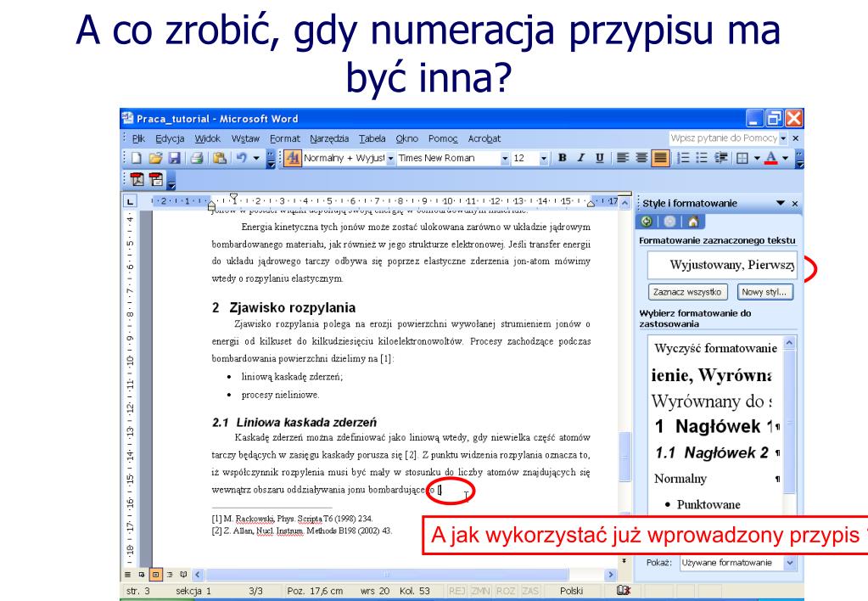Screen dimensions: 868x601
Task: Go forward in the Styles task pane
Action: pyautogui.click(x=669, y=222)
